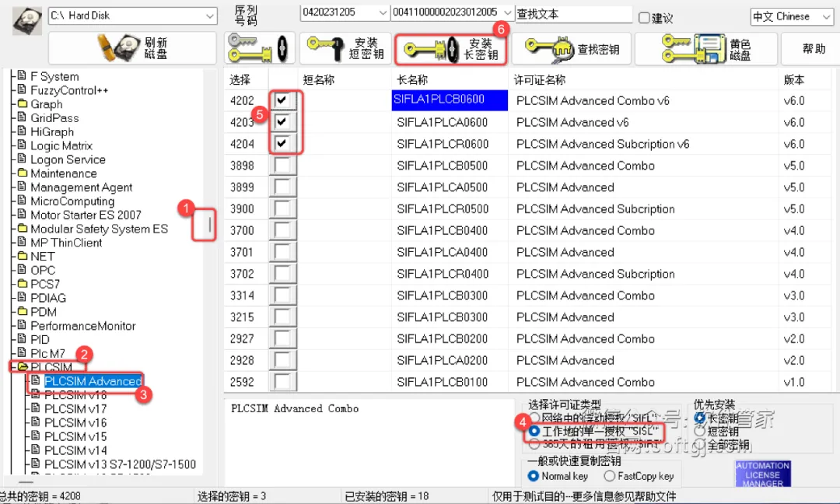Image resolution: width=840 pixels, height=504 pixels.
Task: Check row 3900 checkbox
Action: tap(282, 208)
